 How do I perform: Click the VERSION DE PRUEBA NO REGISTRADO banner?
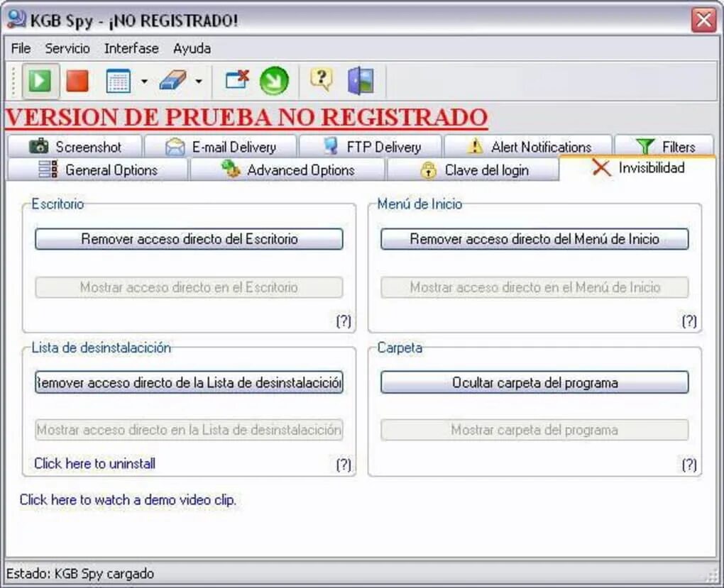point(246,117)
